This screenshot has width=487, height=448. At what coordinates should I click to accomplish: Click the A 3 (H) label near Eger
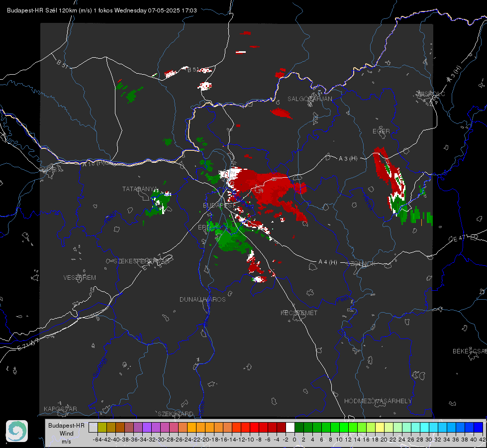348,159
